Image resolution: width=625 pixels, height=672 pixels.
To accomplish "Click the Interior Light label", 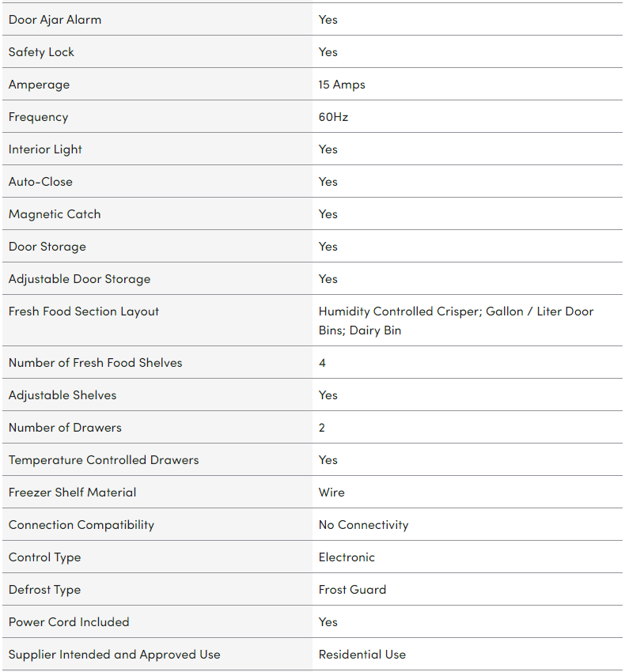I will (x=45, y=149).
